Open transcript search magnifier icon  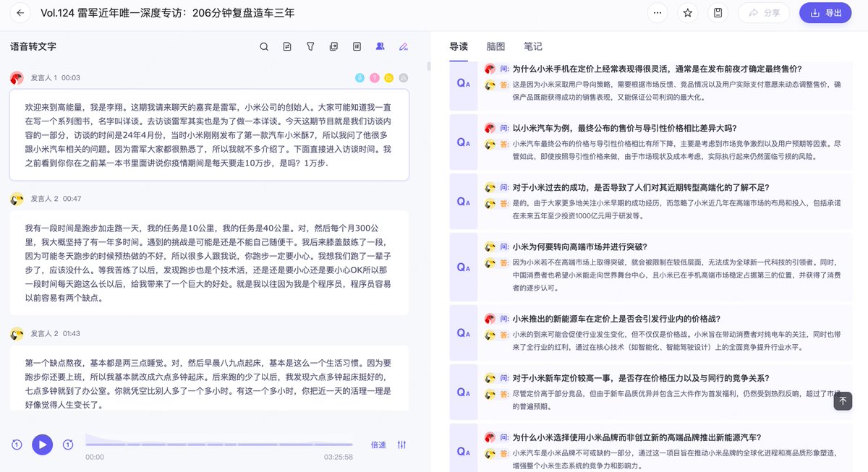[264, 46]
